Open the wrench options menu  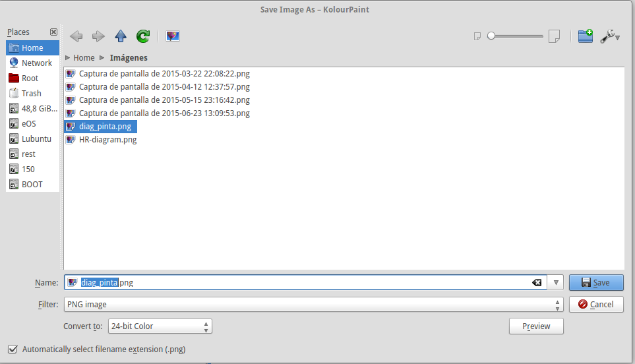610,36
